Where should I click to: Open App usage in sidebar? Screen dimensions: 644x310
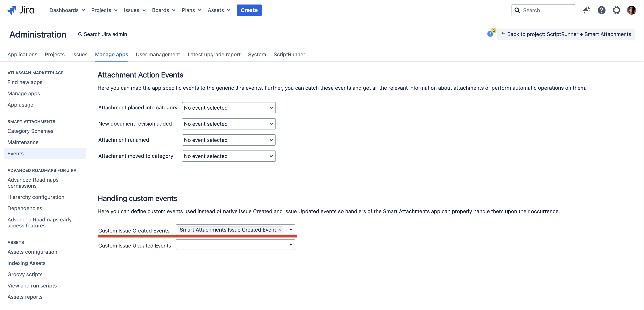pyautogui.click(x=20, y=105)
